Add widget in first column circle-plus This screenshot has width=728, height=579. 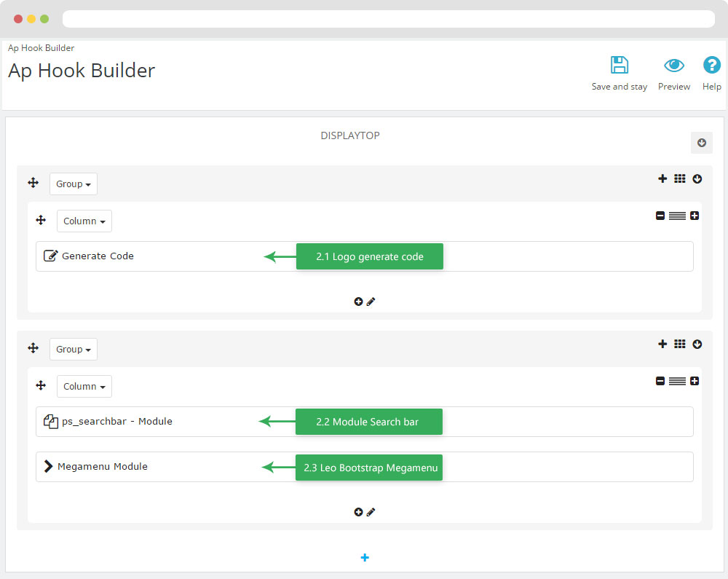358,302
